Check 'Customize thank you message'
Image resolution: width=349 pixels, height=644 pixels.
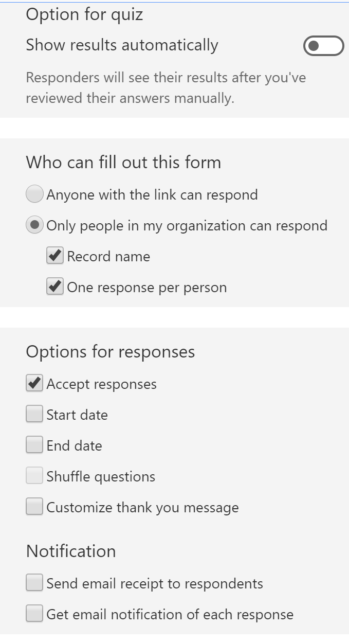point(34,506)
